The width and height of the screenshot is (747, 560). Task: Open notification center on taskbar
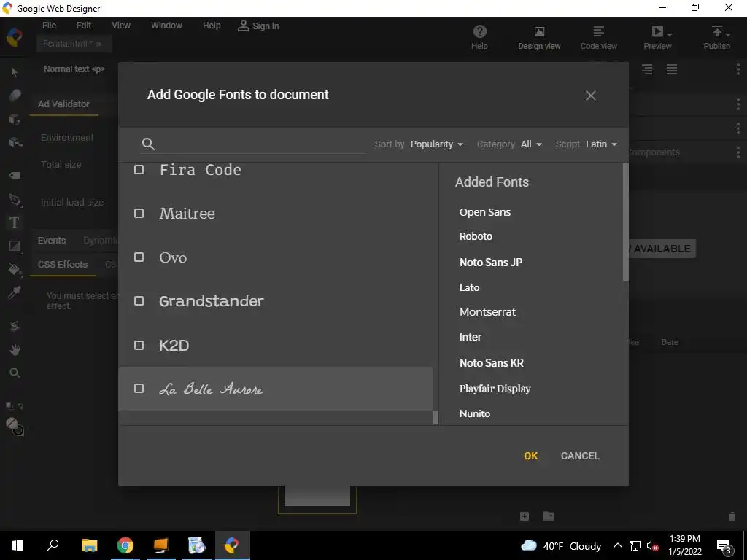(724, 546)
